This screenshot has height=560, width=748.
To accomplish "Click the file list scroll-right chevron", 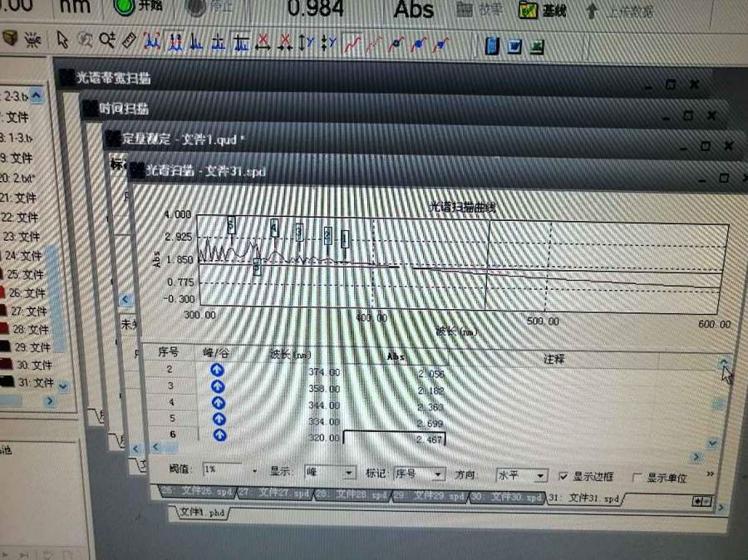I will (x=50, y=401).
